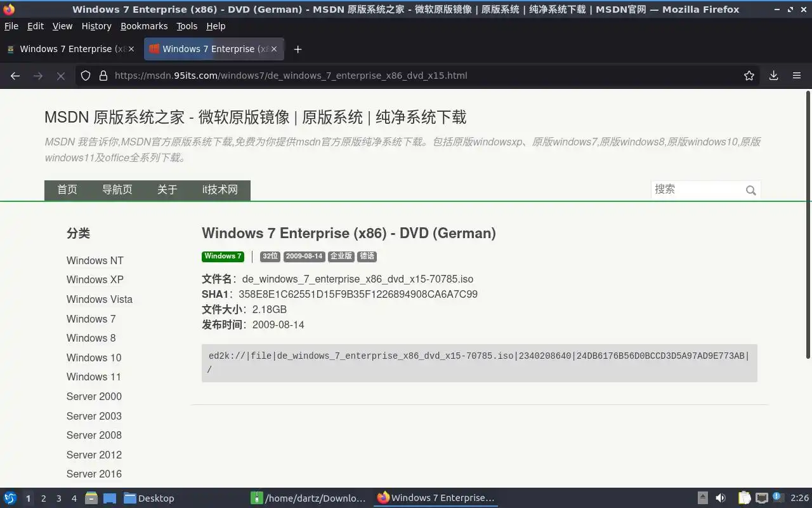This screenshot has height=508, width=812.
Task: Open the Server 2008 category
Action: click(94, 435)
